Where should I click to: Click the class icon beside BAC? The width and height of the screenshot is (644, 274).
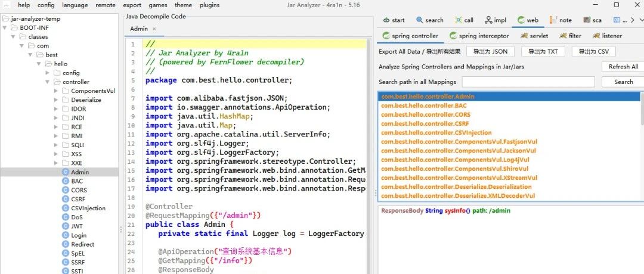click(66, 181)
